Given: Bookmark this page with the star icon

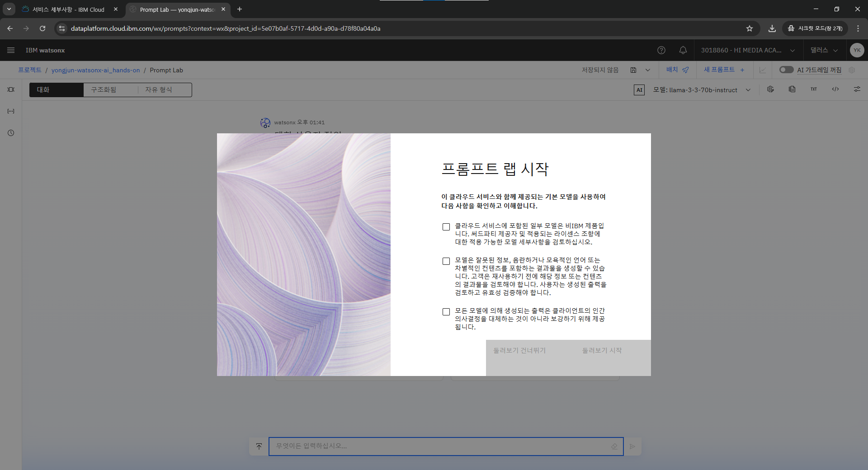Looking at the screenshot, I should tap(750, 28).
